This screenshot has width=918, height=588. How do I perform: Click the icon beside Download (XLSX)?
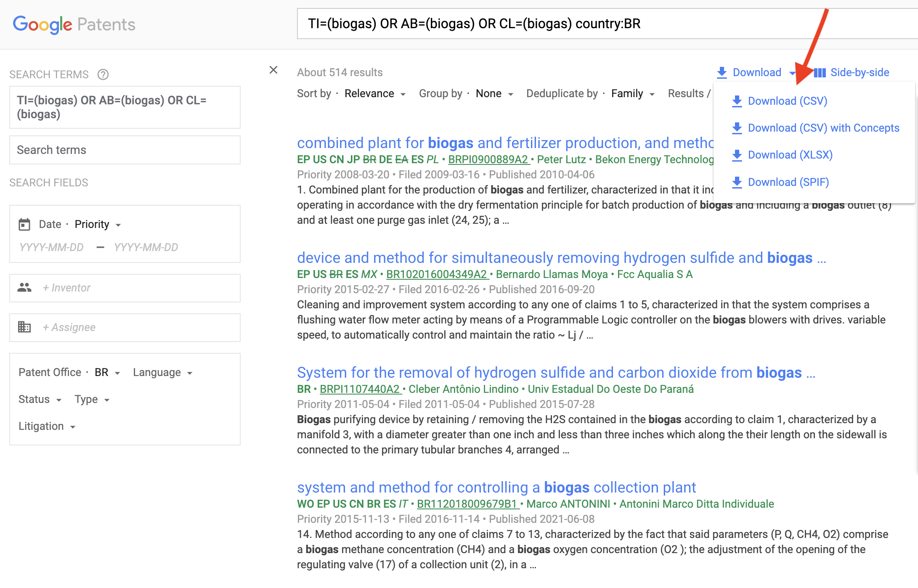point(737,155)
